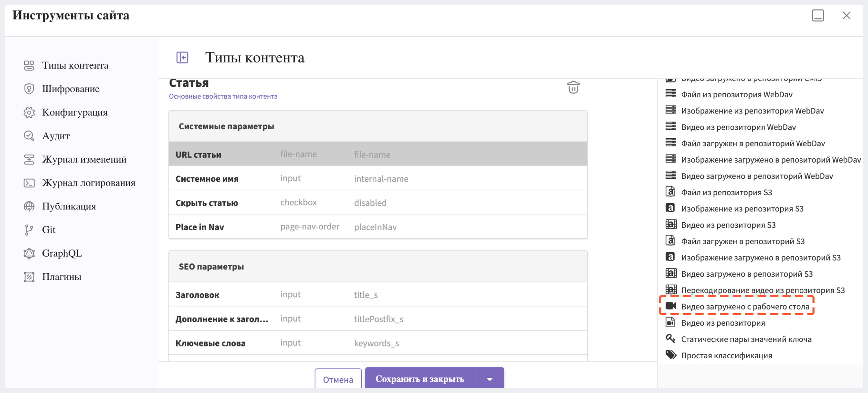The image size is (868, 393).
Task: Click the SEO параметры section header
Action: coord(378,266)
